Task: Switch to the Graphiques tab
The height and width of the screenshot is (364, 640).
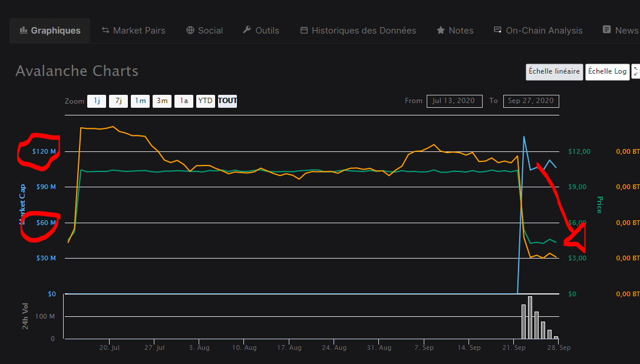Action: click(50, 31)
